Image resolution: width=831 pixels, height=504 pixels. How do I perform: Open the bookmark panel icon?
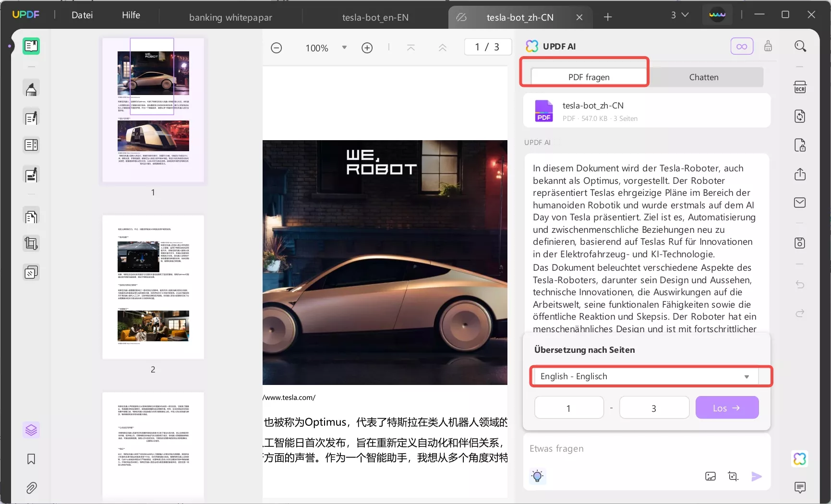point(31,459)
